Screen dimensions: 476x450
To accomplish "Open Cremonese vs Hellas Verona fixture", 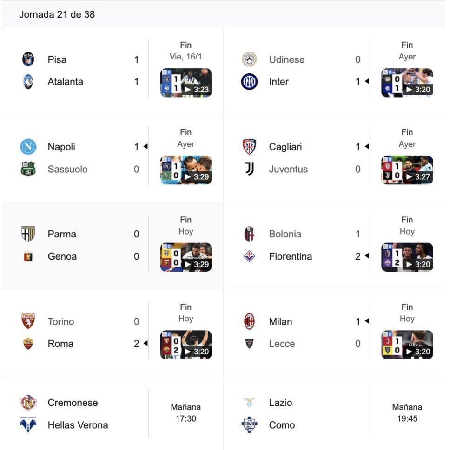I will (x=93, y=414).
